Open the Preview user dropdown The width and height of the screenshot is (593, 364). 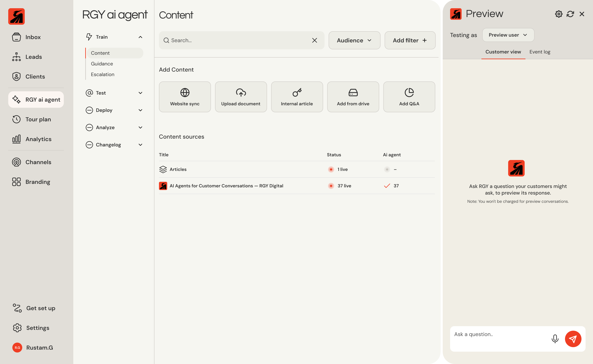click(x=508, y=35)
